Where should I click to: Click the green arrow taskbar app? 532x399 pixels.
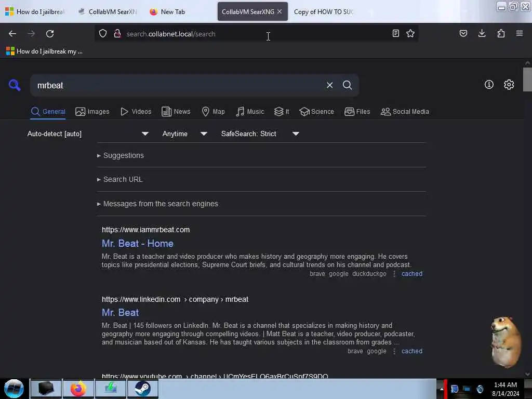click(111, 389)
